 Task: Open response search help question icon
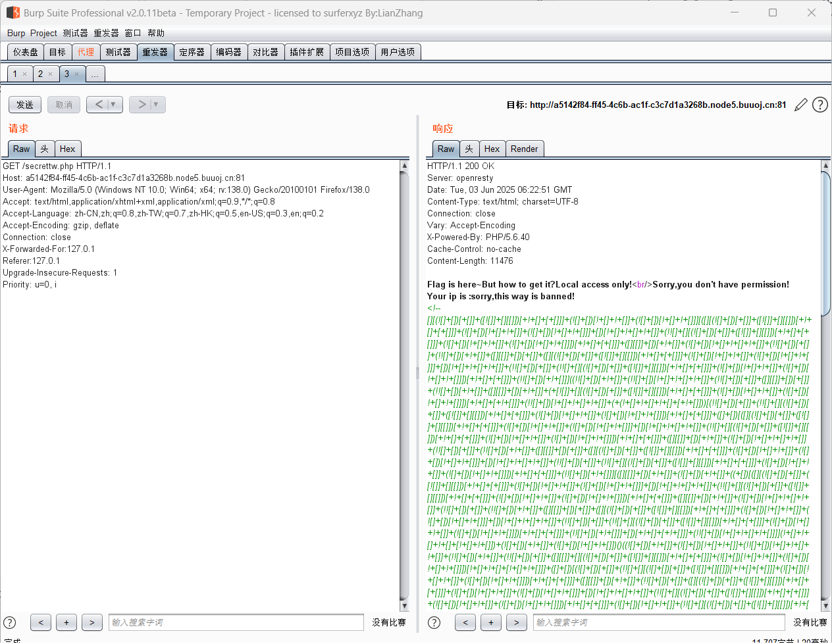click(434, 622)
